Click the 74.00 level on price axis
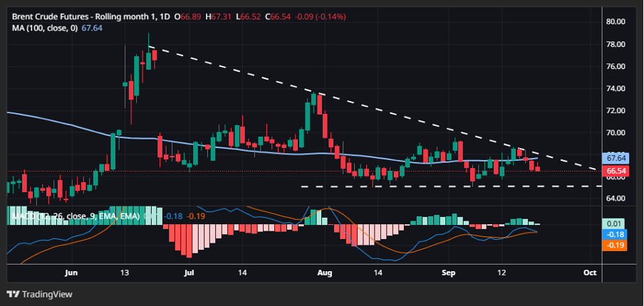This screenshot has height=306, width=644. [x=615, y=88]
